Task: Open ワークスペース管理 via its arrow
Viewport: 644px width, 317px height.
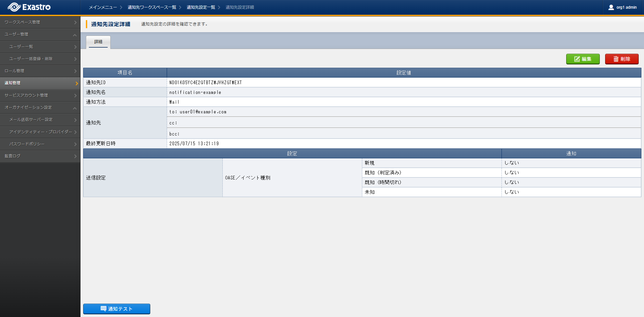Action: click(75, 22)
